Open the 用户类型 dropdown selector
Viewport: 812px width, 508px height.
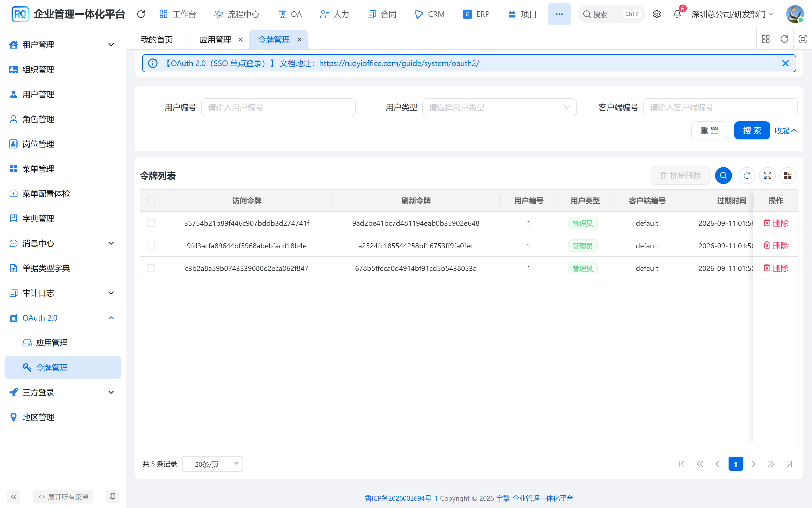(499, 108)
